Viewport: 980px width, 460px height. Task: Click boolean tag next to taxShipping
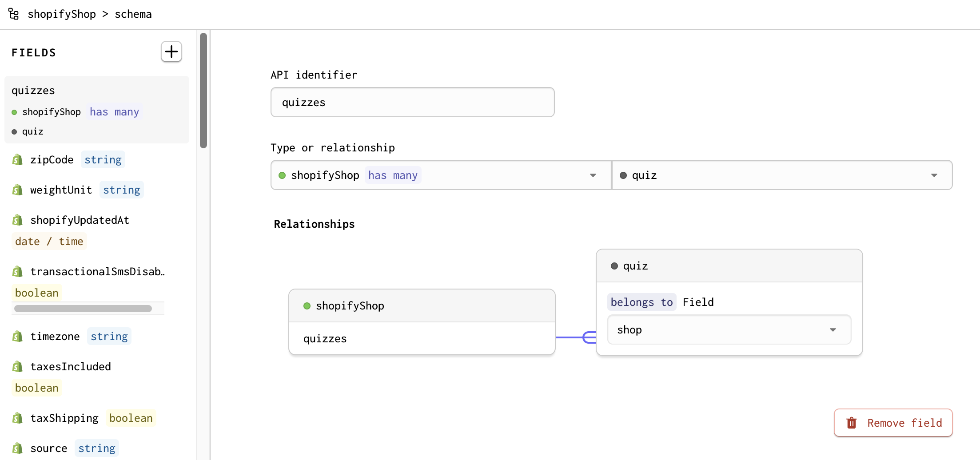tap(131, 418)
